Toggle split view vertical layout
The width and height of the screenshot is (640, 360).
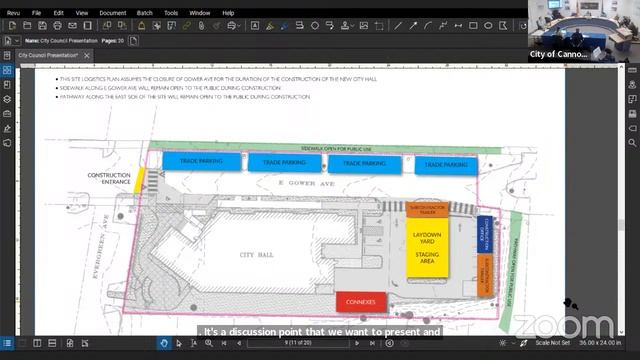pos(37,343)
